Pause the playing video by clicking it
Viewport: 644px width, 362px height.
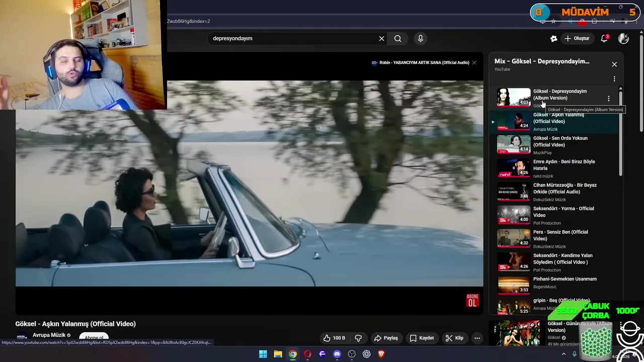coord(249,184)
